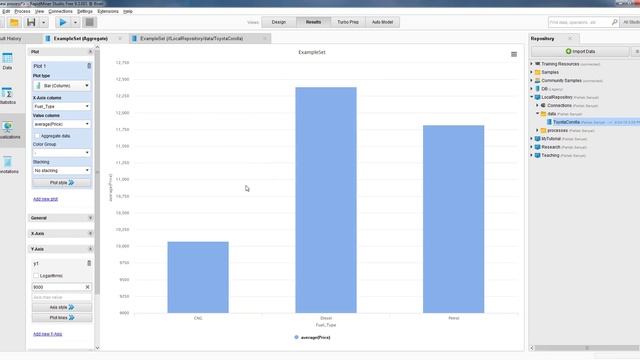
Task: Select the Visualizations icon in sidebar
Action: click(8, 130)
